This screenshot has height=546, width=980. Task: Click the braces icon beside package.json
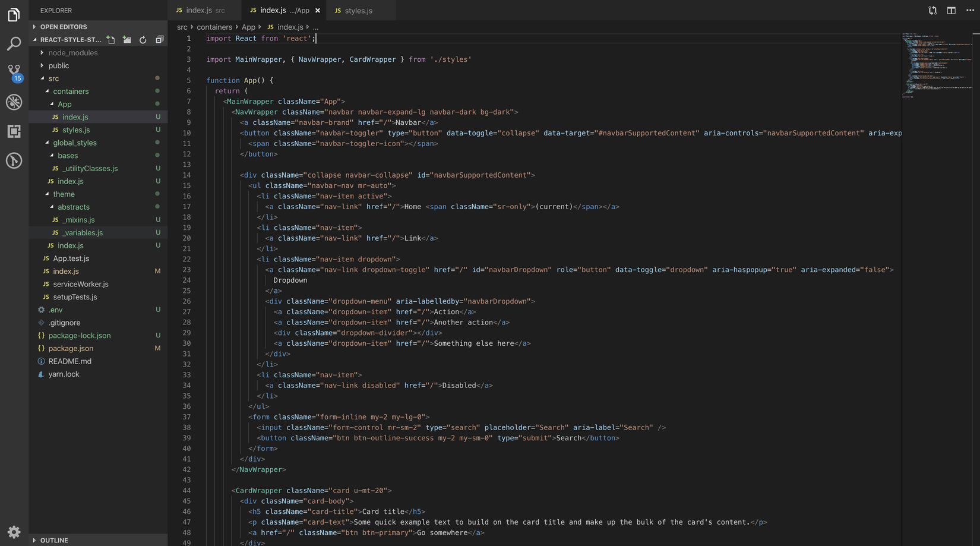(41, 349)
